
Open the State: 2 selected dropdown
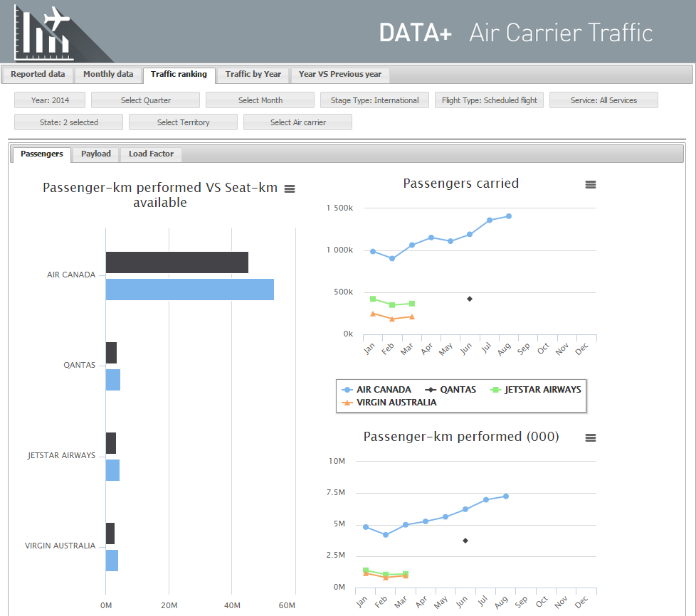point(68,122)
